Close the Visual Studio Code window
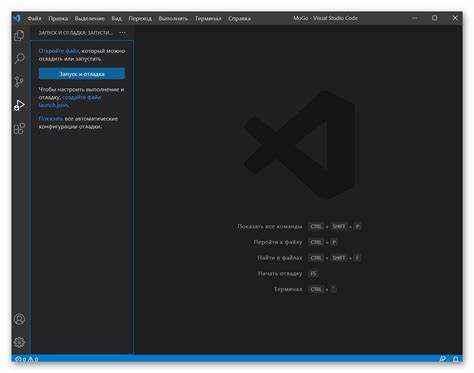The height and width of the screenshot is (373, 474). click(x=455, y=18)
